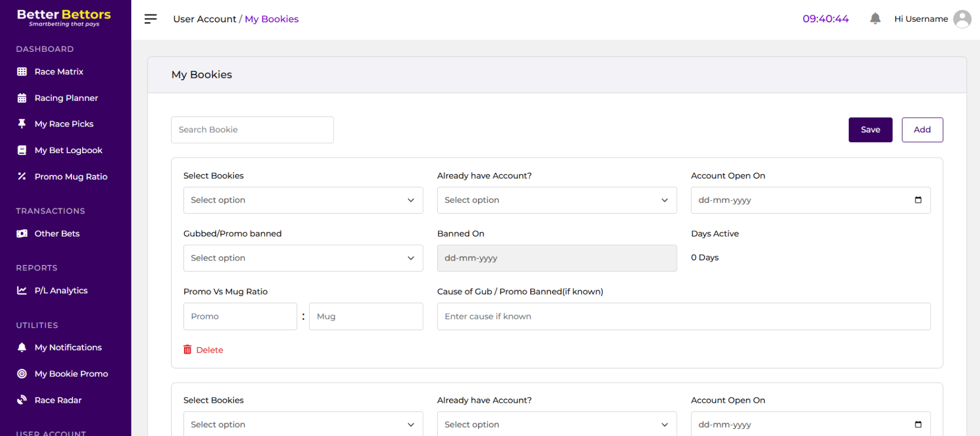Viewport: 980px width, 436px height.
Task: Click the Race Radar icon in sidebar
Action: (x=22, y=400)
